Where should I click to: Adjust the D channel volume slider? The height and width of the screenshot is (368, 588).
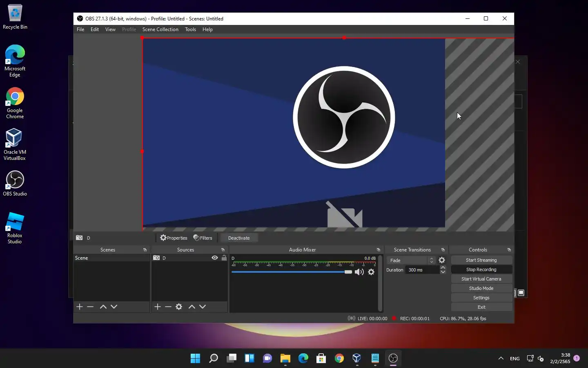292,272
